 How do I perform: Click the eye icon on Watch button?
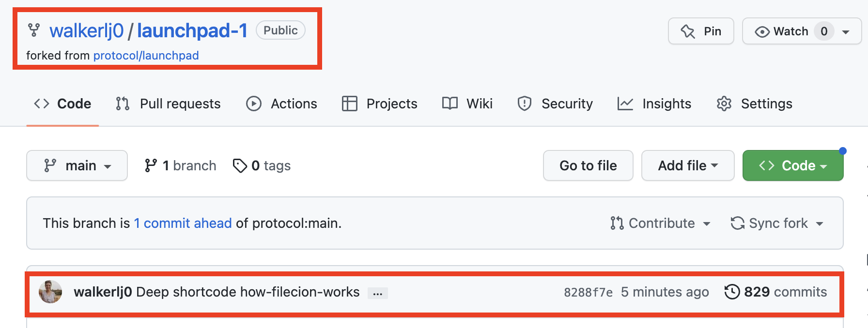tap(762, 32)
